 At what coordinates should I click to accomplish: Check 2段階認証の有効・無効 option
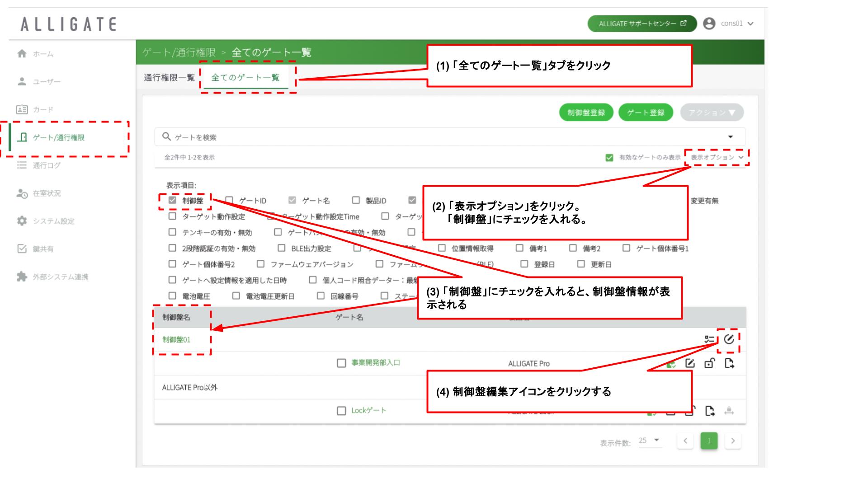tap(172, 248)
